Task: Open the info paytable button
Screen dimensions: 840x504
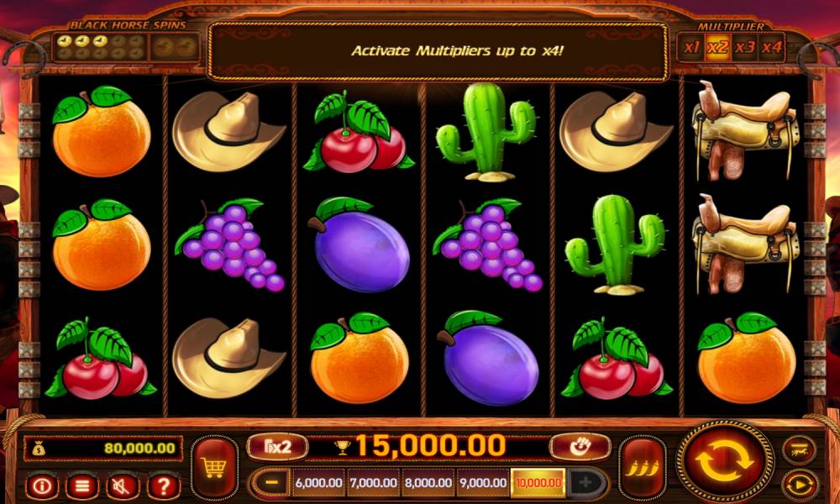Action: coord(42,486)
